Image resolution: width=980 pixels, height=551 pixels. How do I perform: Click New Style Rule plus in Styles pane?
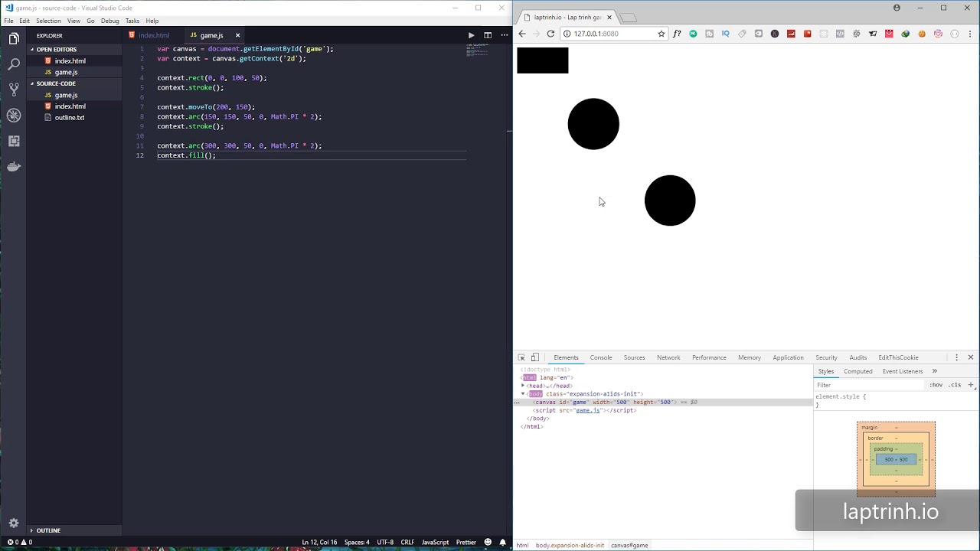[971, 385]
